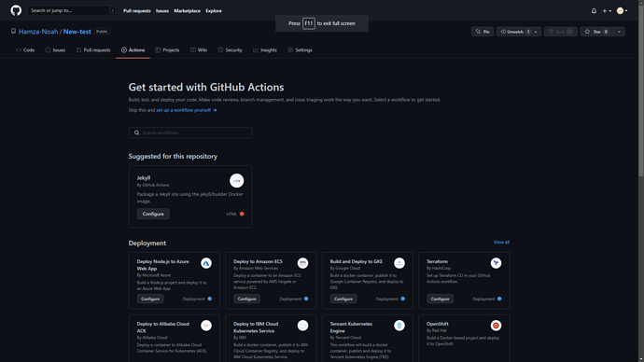
Task: Open the Insights tab
Action: pos(265,50)
